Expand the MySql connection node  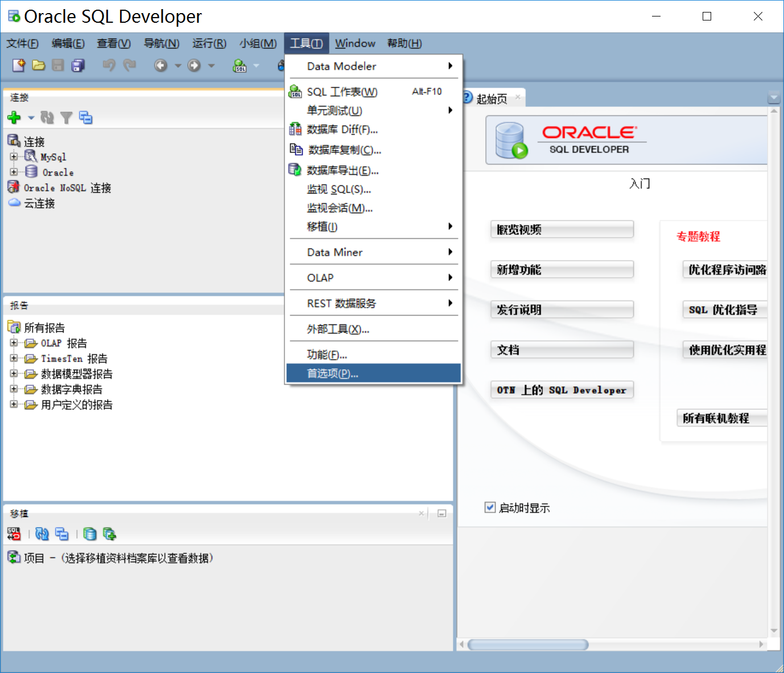(x=14, y=156)
